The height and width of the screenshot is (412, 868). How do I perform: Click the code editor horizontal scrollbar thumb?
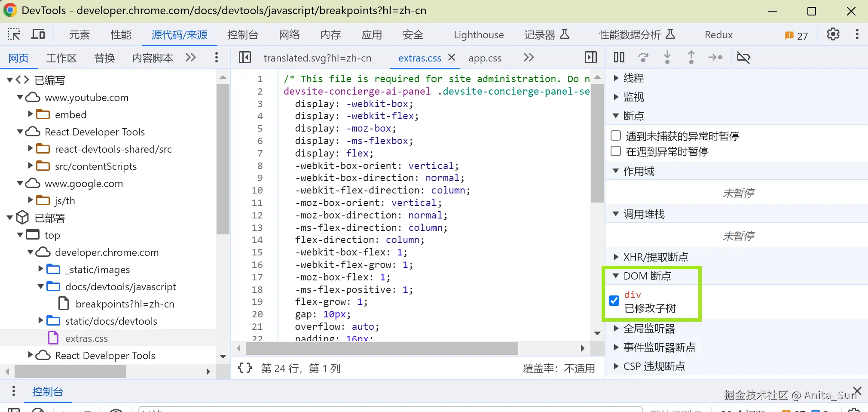(382, 348)
